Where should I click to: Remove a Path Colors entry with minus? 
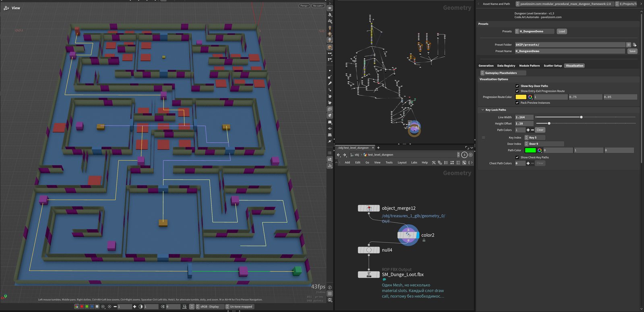533,130
